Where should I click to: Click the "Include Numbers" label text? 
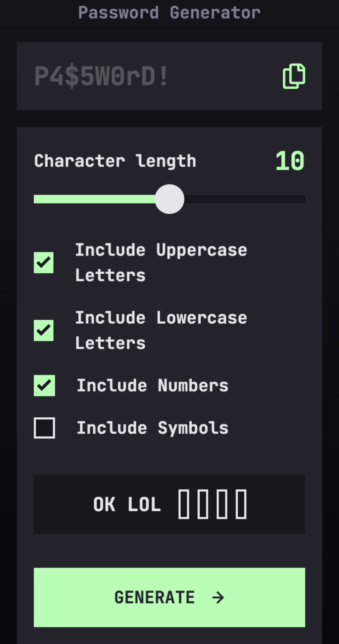pyautogui.click(x=153, y=386)
